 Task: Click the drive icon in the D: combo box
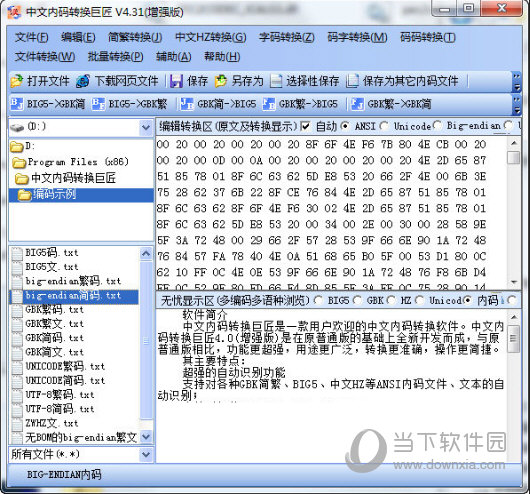point(17,127)
